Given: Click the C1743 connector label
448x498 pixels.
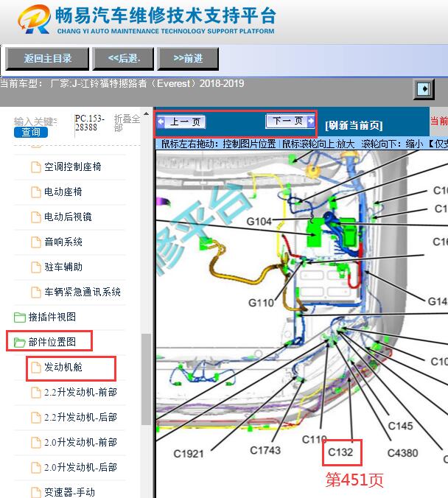Looking at the screenshot, I should (265, 450).
